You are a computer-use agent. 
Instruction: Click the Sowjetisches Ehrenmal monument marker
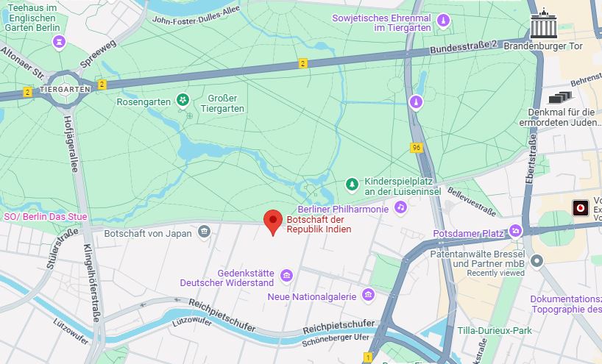pos(444,21)
